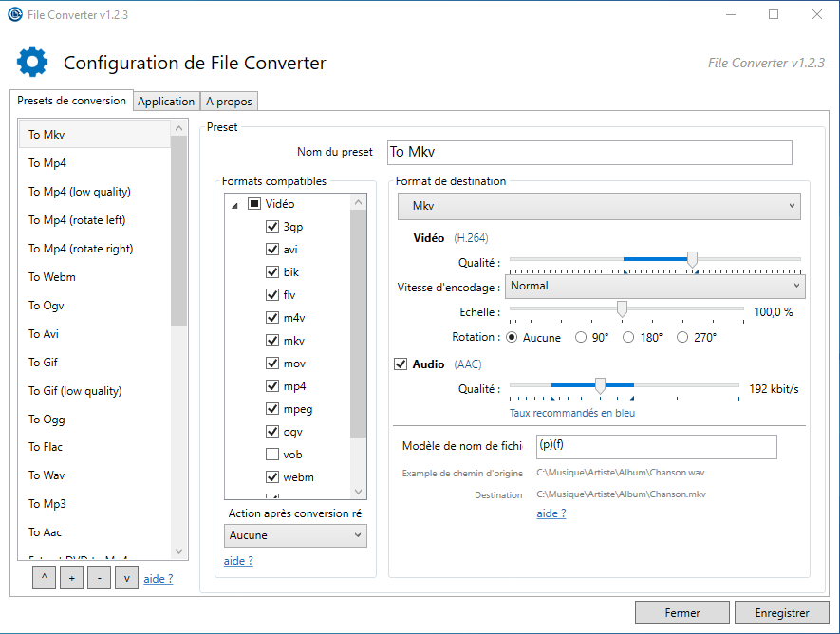
Task: Uncheck the mkv input format
Action: coord(272,341)
